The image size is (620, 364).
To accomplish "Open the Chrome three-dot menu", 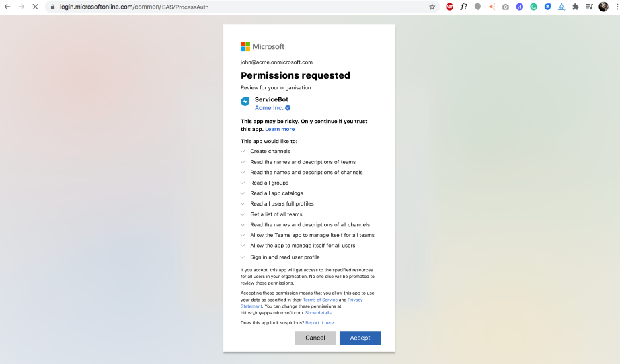I will (617, 7).
